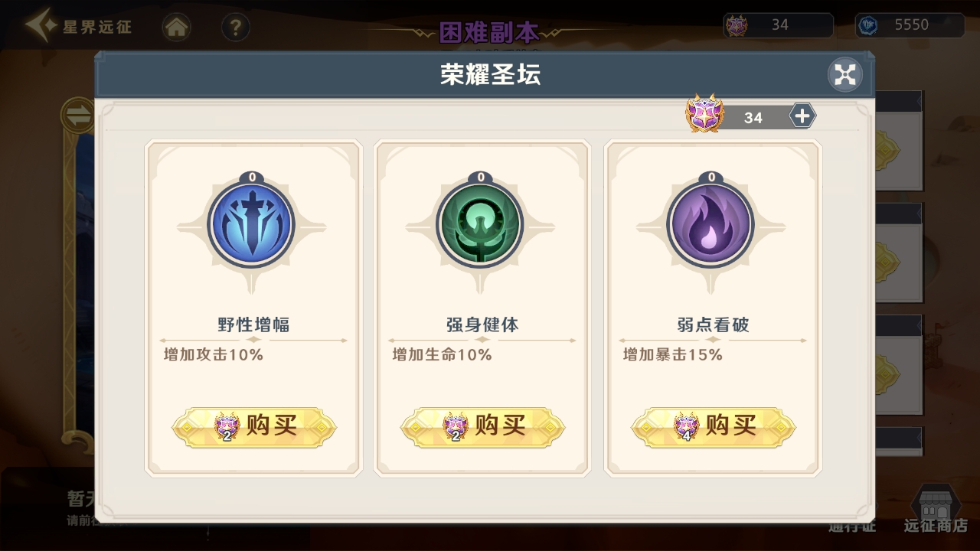980x551 pixels.
Task: Click 增加暴击15% description text
Action: coord(672,354)
